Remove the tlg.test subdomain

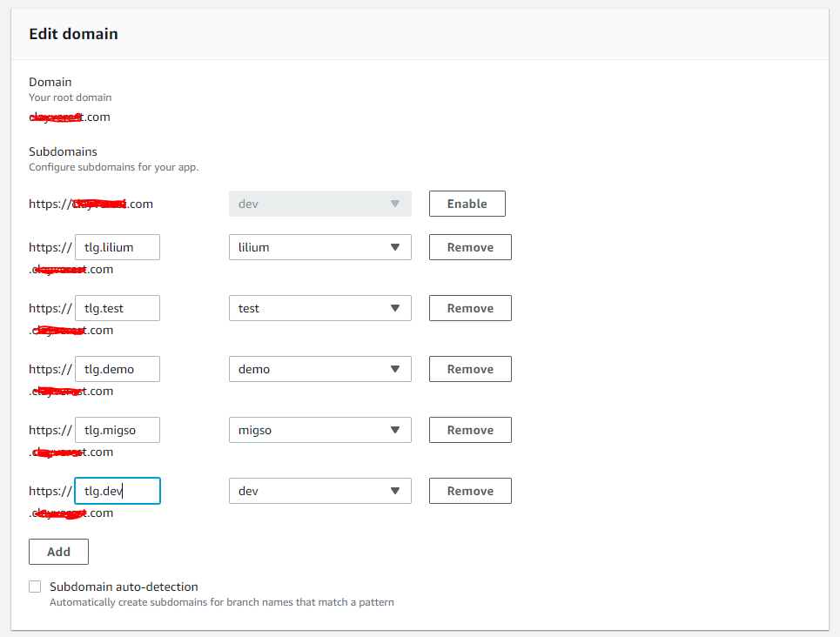click(469, 307)
